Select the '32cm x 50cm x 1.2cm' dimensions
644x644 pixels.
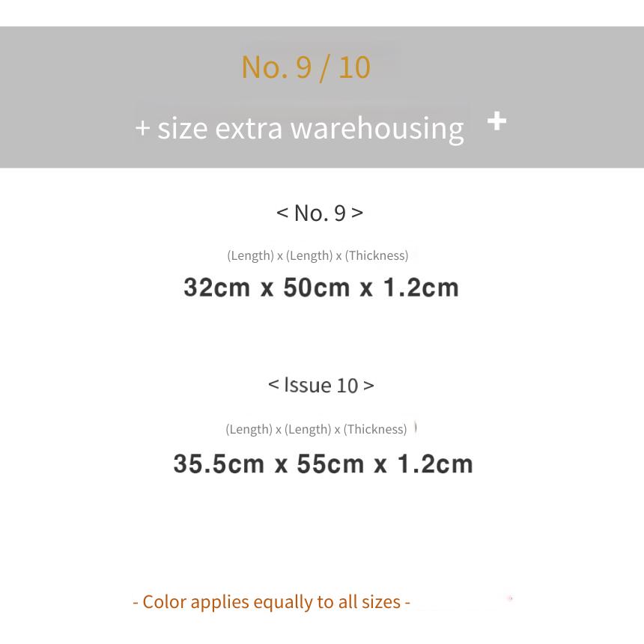click(x=321, y=288)
